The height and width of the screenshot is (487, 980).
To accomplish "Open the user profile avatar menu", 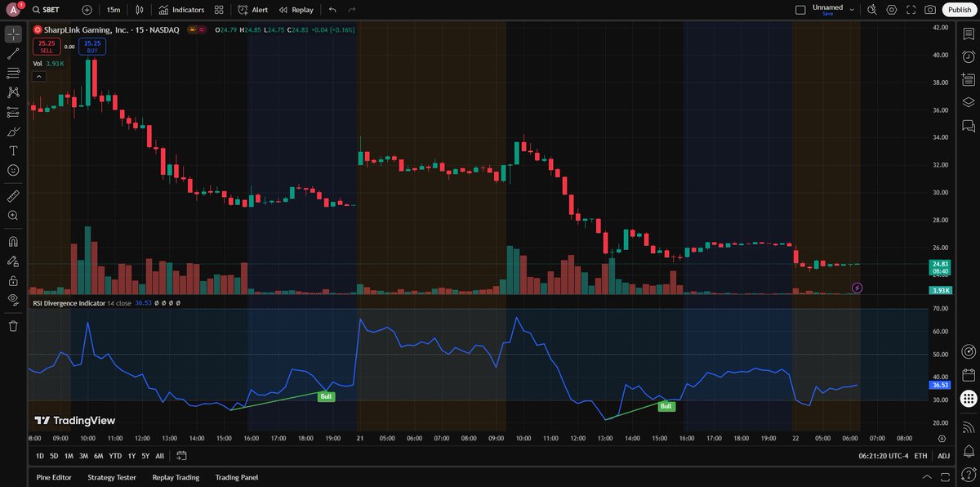I will point(13,10).
